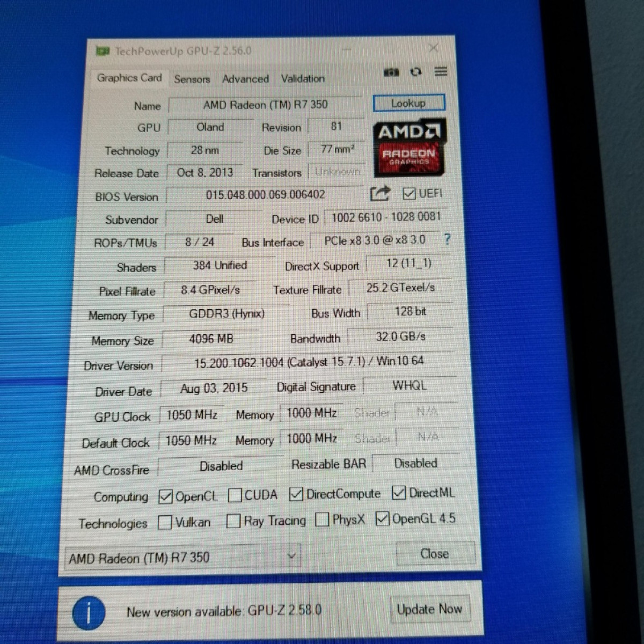The image size is (644, 644).
Task: Toggle the UEFI checkbox
Action: click(409, 193)
